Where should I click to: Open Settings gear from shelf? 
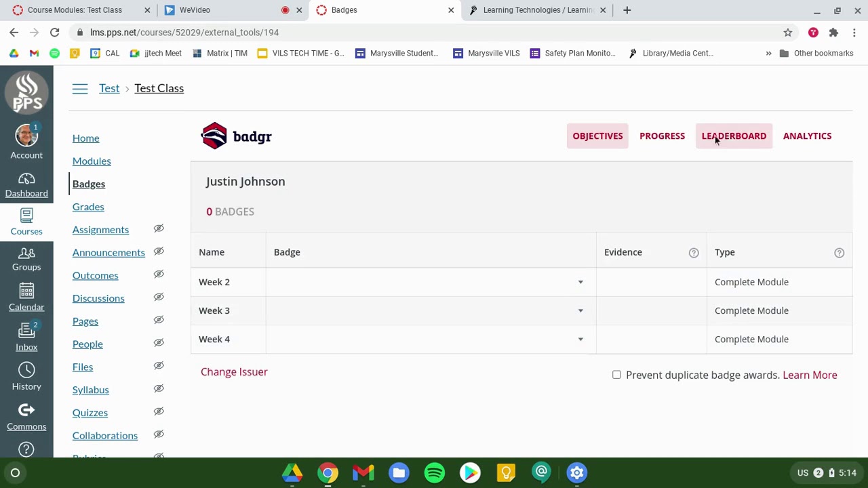576,472
